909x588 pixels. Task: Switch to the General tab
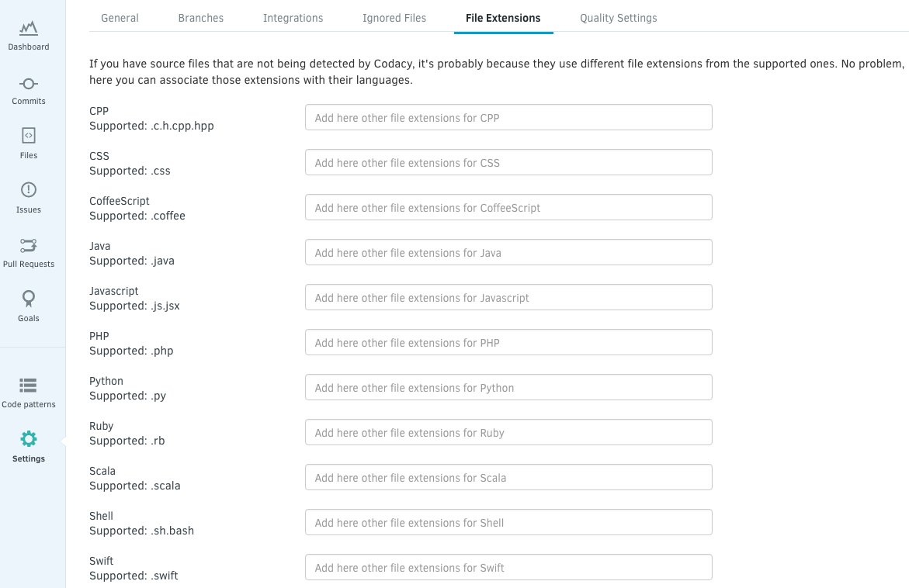120,18
